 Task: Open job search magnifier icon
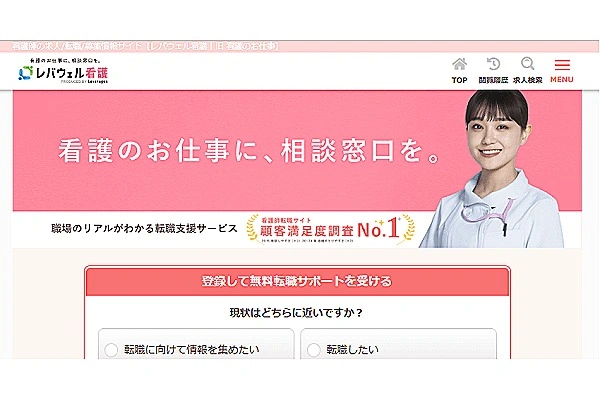528,64
